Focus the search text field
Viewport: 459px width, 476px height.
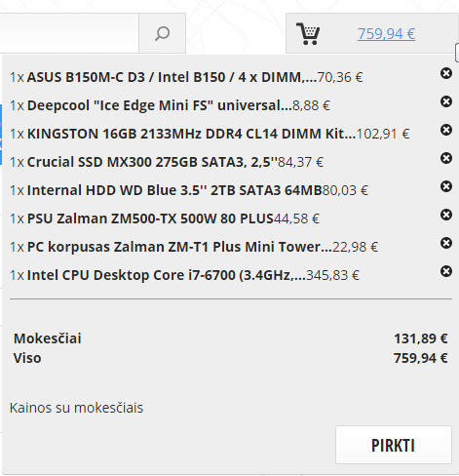[69, 33]
